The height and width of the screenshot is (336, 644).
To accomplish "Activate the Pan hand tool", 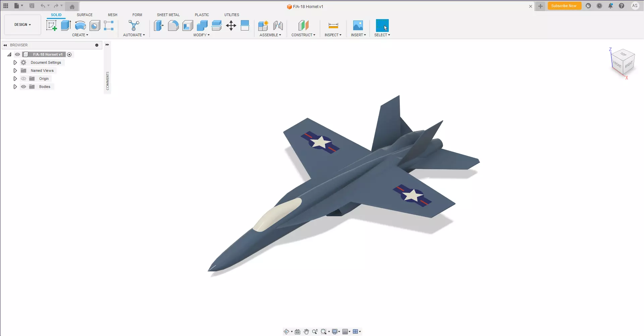I will pos(306,332).
